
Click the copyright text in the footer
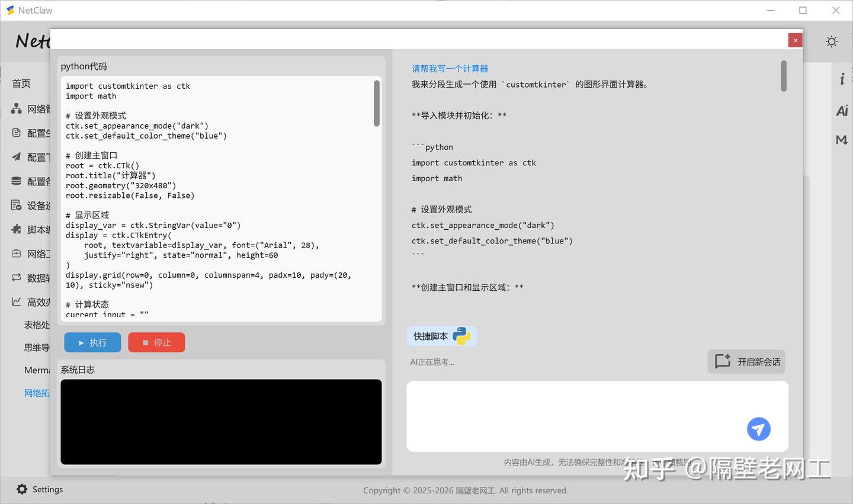[466, 490]
